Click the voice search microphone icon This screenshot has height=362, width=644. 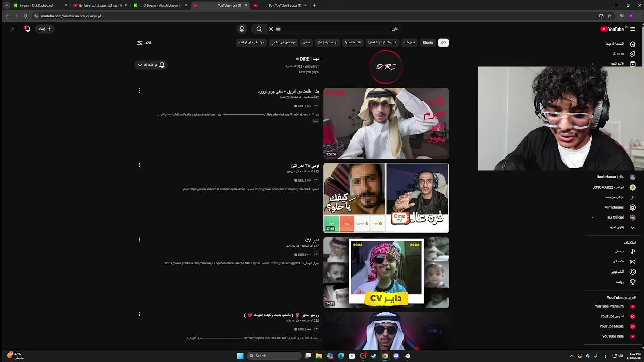coord(242,29)
